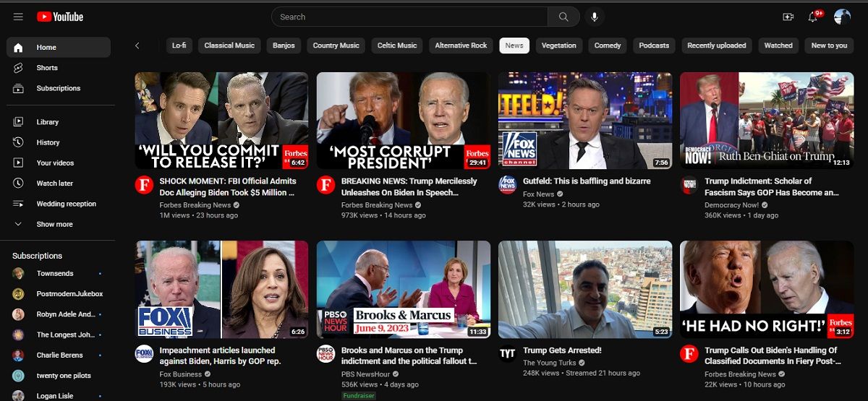Open 'Trump Calls Out Biden's Handling' title
This screenshot has height=401, width=868.
[773, 355]
